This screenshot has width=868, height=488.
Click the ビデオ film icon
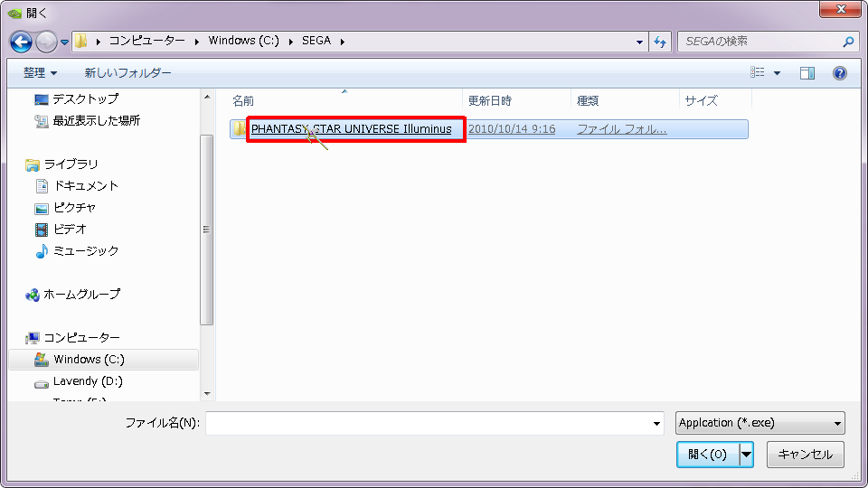click(42, 230)
